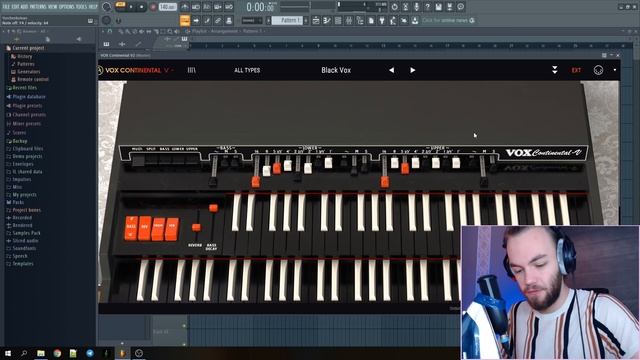The height and width of the screenshot is (360, 640).
Task: Go to the next preset arrow
Action: coord(413,70)
